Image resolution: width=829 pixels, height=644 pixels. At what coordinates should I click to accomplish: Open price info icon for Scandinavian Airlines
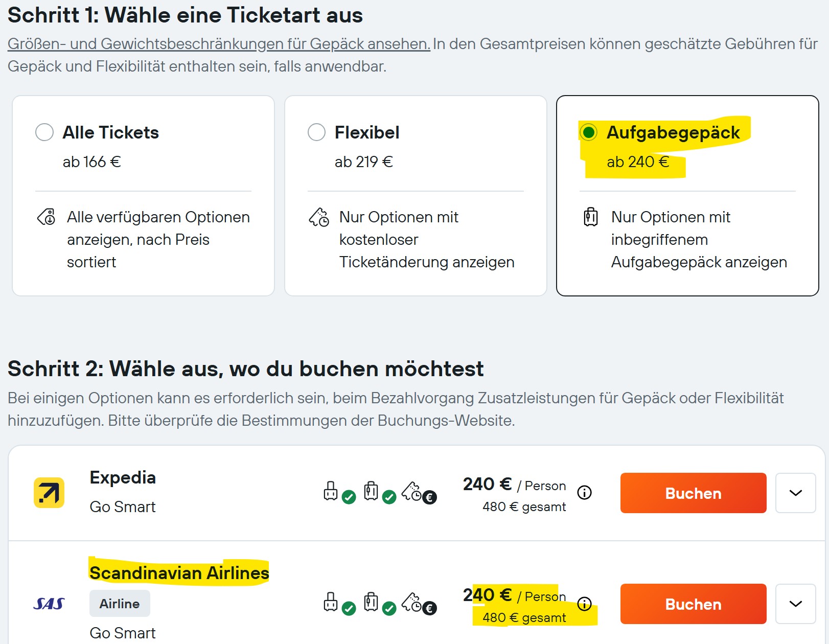point(584,604)
